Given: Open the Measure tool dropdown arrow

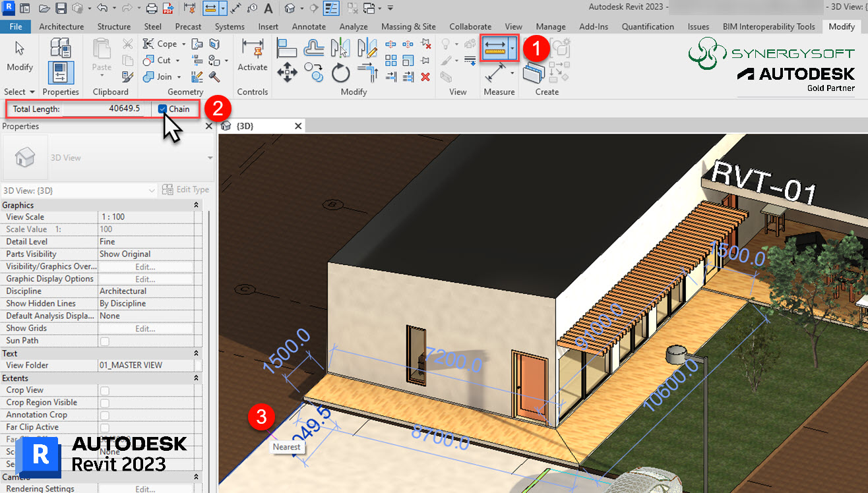Looking at the screenshot, I should click(x=512, y=48).
